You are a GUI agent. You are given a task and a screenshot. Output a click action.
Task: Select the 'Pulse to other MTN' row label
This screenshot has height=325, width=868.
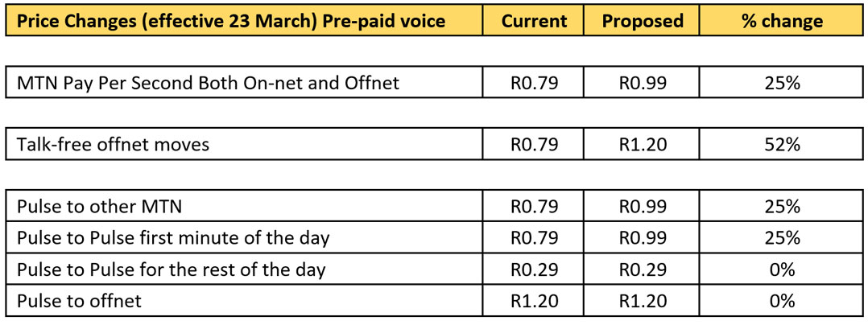(x=99, y=207)
